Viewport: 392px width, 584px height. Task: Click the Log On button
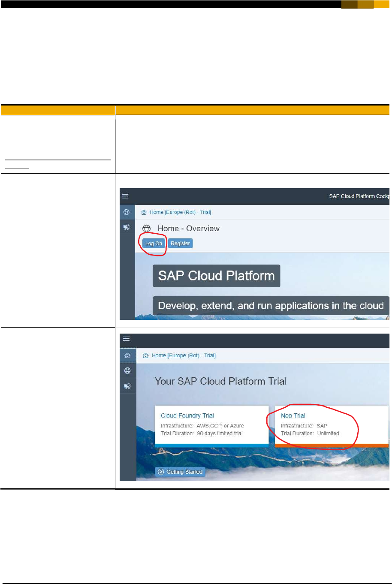(154, 243)
